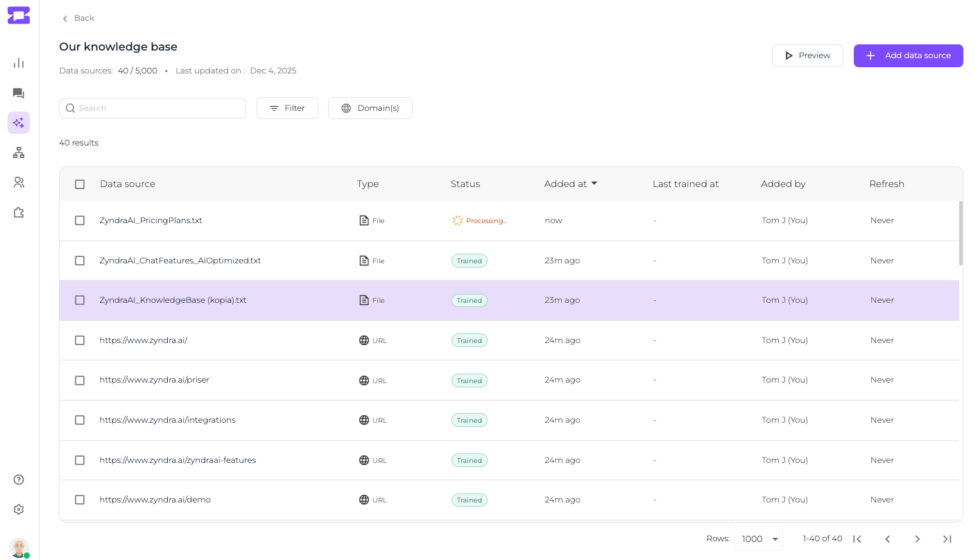Click the Refresh column header

click(886, 184)
